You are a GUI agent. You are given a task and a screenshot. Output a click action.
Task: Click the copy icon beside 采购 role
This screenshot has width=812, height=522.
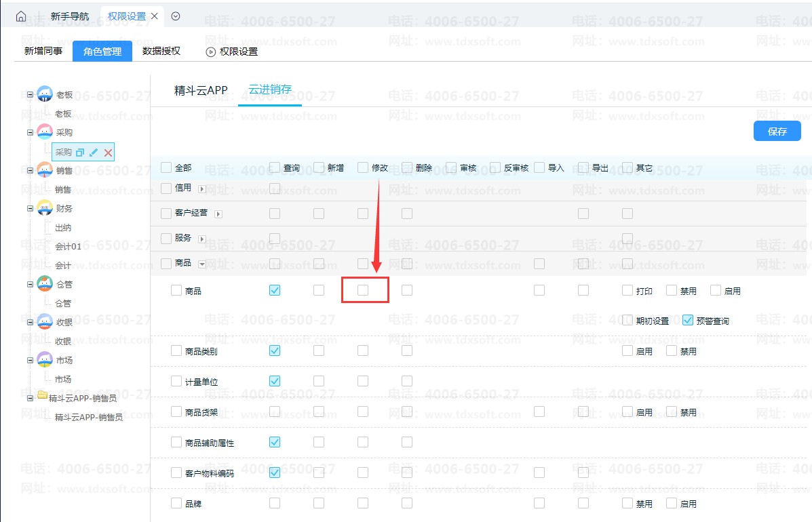80,153
